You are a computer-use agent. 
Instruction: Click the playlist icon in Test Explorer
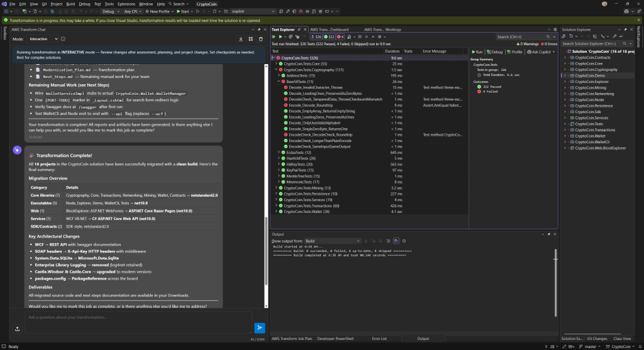coord(350,37)
